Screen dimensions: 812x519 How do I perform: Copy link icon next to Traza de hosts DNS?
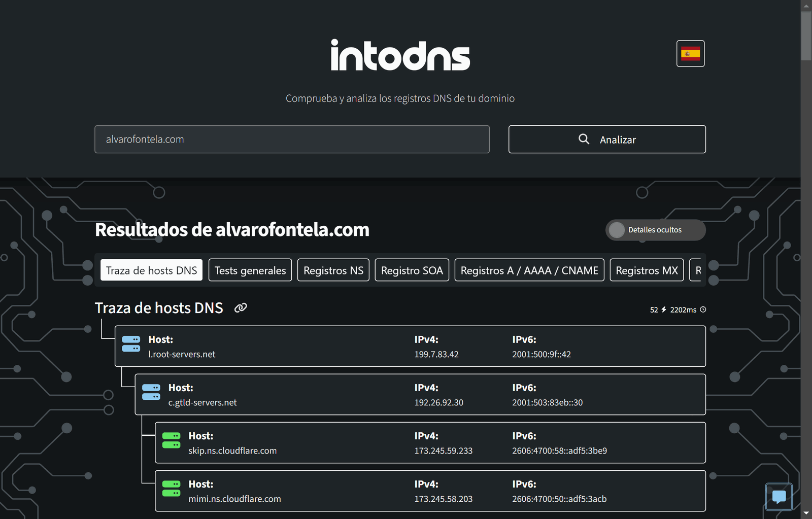tap(241, 307)
